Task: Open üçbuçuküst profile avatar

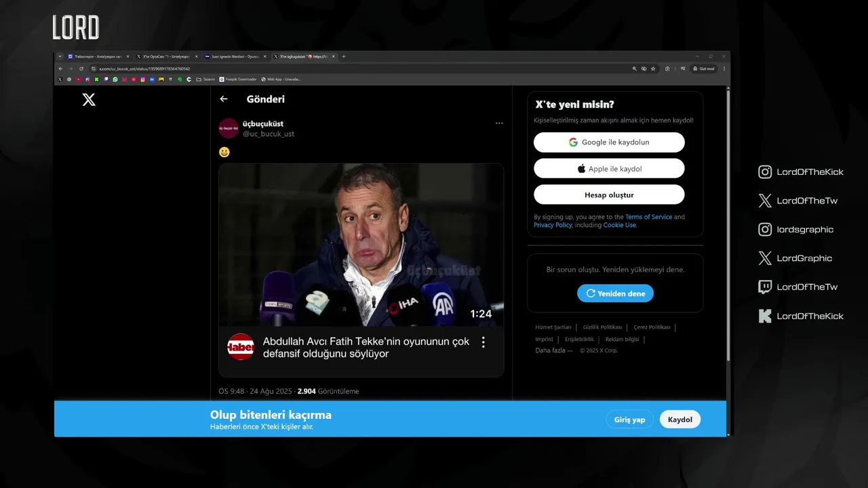Action: pyautogui.click(x=229, y=128)
